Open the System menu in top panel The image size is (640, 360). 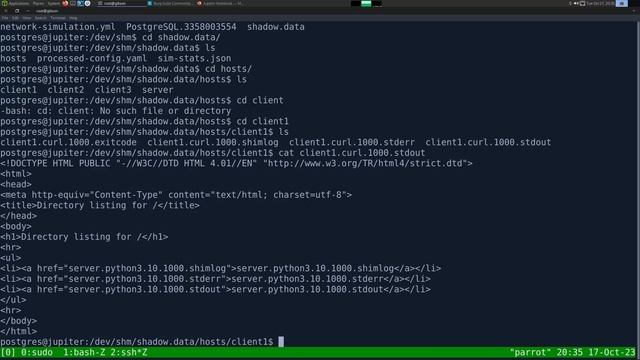click(x=54, y=3)
